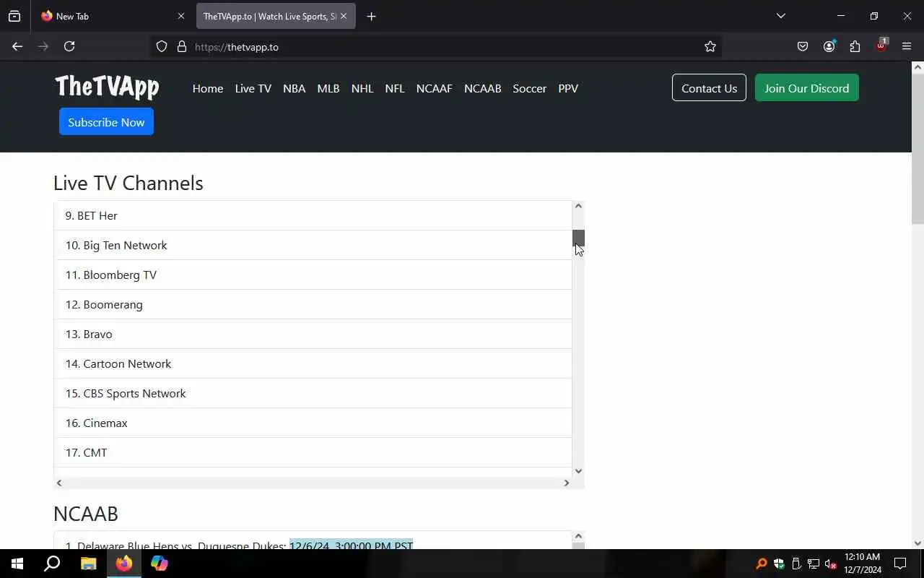
Task: Open the PPV nav link
Action: tap(568, 88)
